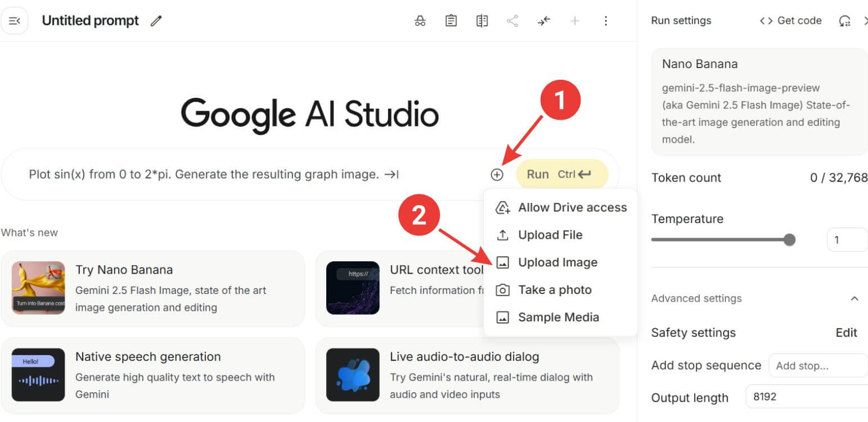
Task: Click the collapse arrows icon in toolbar
Action: pyautogui.click(x=543, y=21)
